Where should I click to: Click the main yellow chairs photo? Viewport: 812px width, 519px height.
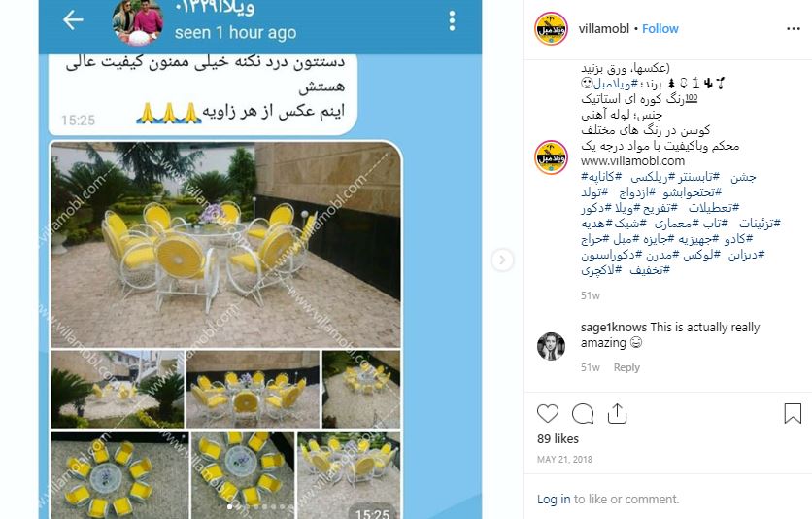point(225,245)
